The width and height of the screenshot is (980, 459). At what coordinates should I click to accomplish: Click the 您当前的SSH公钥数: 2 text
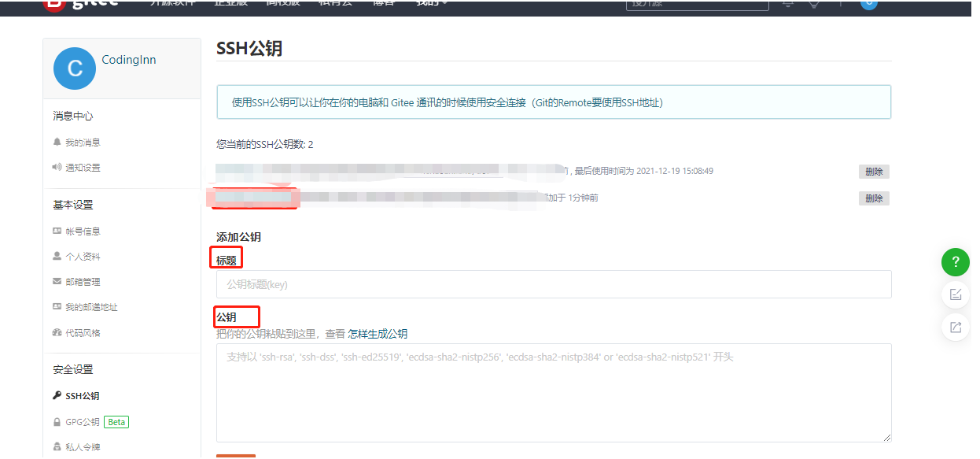tap(265, 144)
